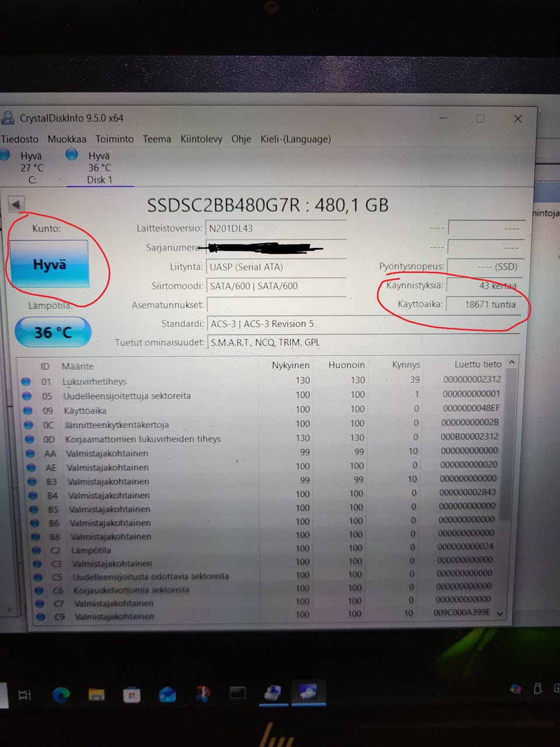Click the status circle for attribute 01
Viewport: 560px width, 747px height.
26,381
